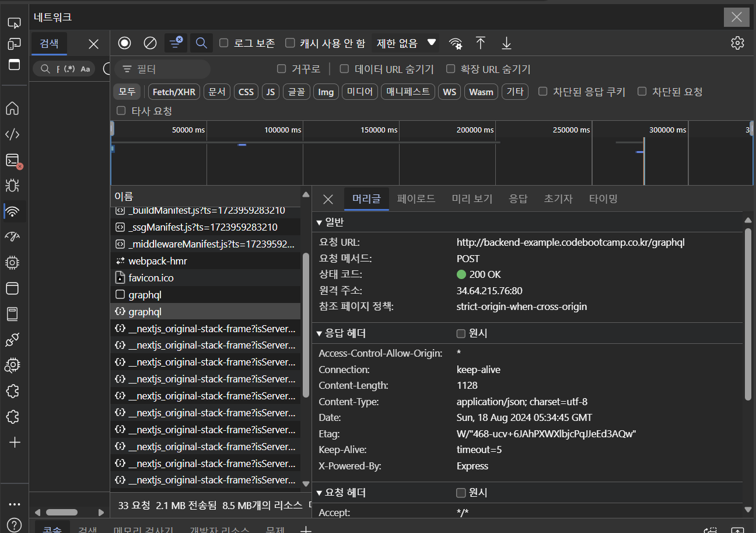
Task: Check 데이터 URL 숨기기 option
Action: [345, 69]
